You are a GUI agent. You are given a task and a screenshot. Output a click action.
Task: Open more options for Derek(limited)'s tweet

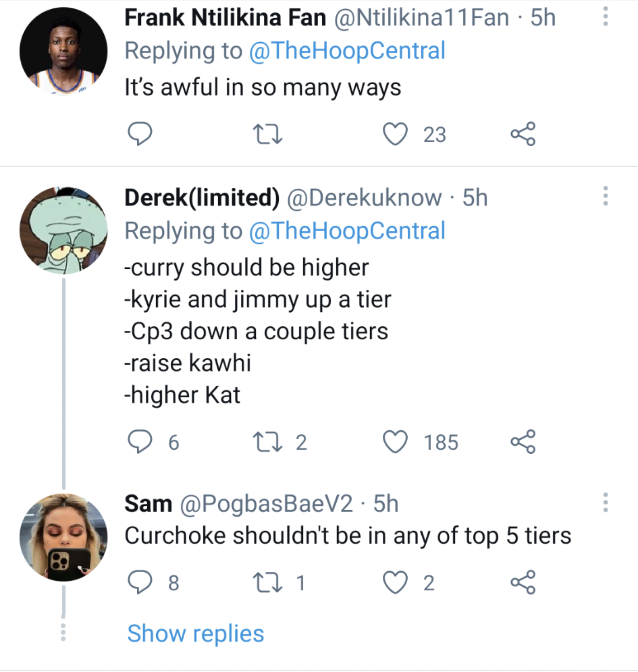pyautogui.click(x=606, y=196)
